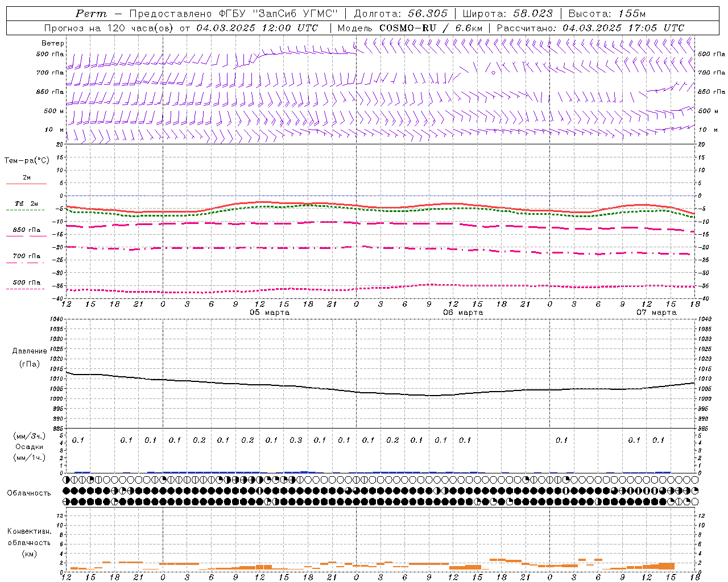Click the '500 м' wind level label on left
The height and width of the screenshot is (582, 728).
pyautogui.click(x=54, y=111)
